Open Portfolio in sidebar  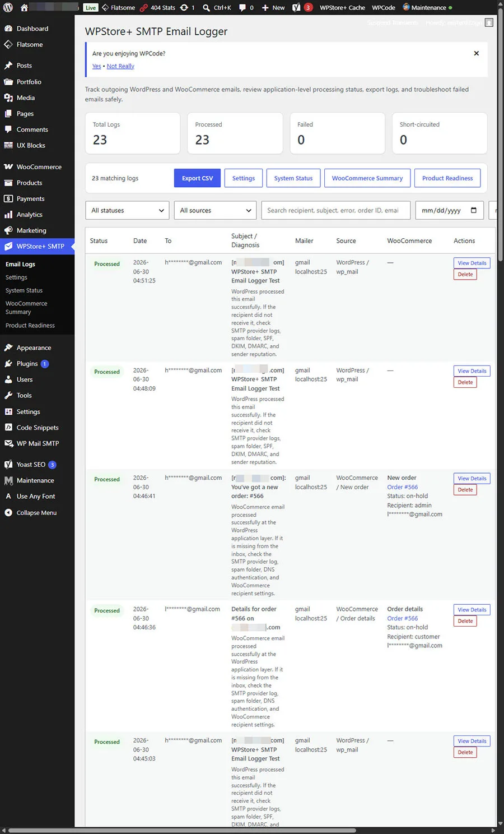(29, 82)
